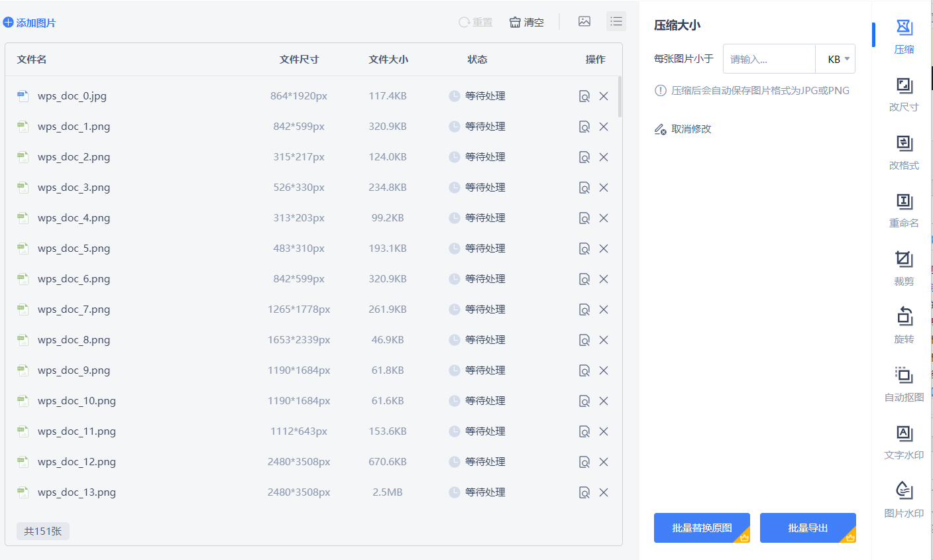Delete wps_doc_13.png using its X icon
The image size is (933, 560).
click(604, 492)
